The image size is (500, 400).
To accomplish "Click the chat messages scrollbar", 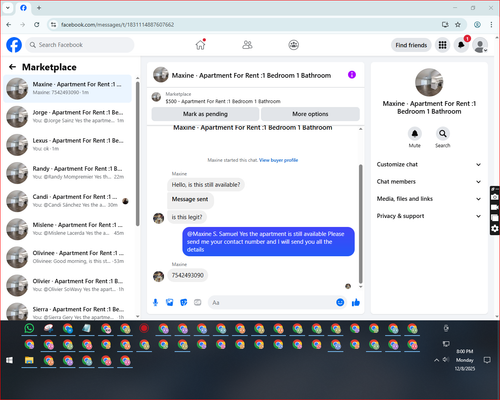I will [x=360, y=223].
